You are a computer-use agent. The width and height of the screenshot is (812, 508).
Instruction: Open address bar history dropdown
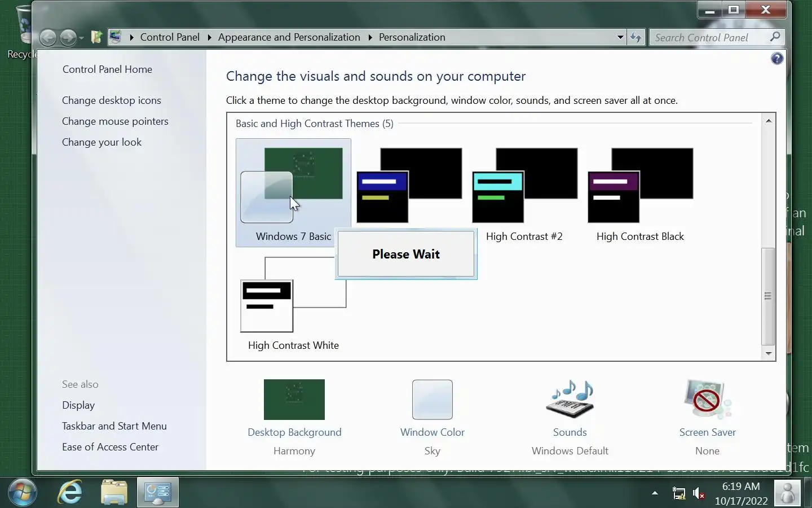[620, 37]
